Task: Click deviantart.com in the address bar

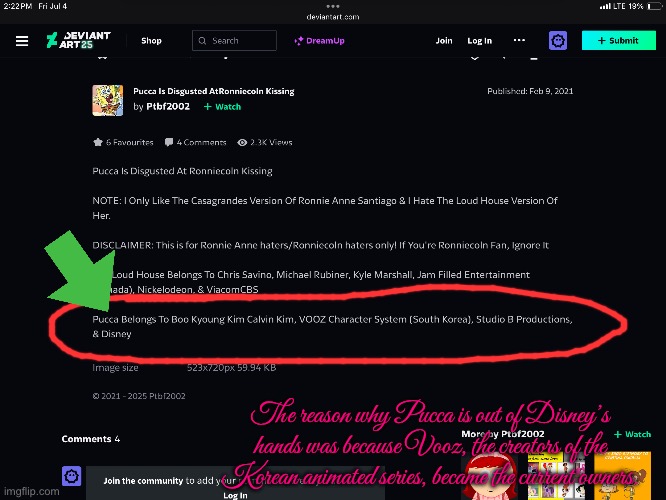Action: point(333,17)
